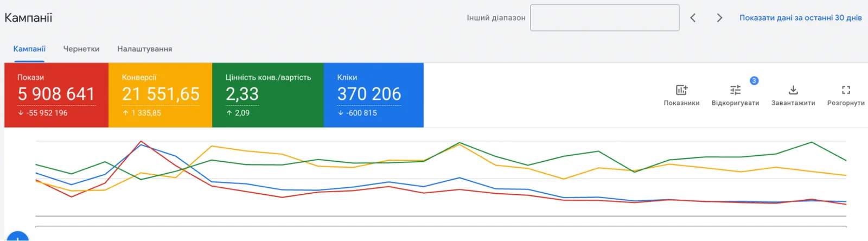
Task: Click the change value 1 335,85
Action: tap(146, 113)
